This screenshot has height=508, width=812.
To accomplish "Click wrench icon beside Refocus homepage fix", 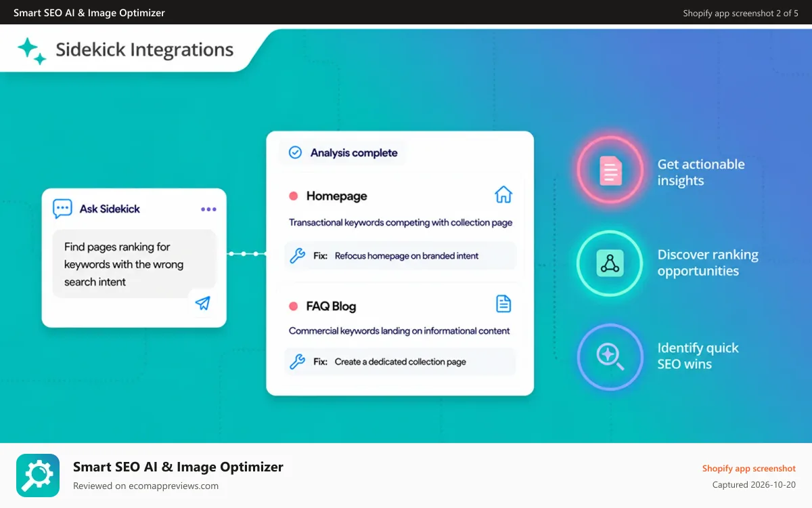I will [297, 256].
